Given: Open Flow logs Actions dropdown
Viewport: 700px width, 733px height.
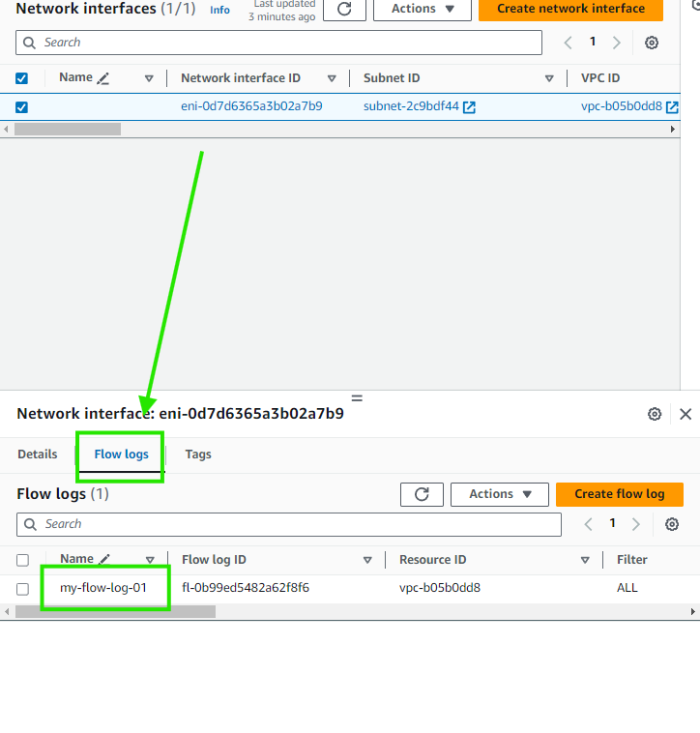Looking at the screenshot, I should (500, 494).
